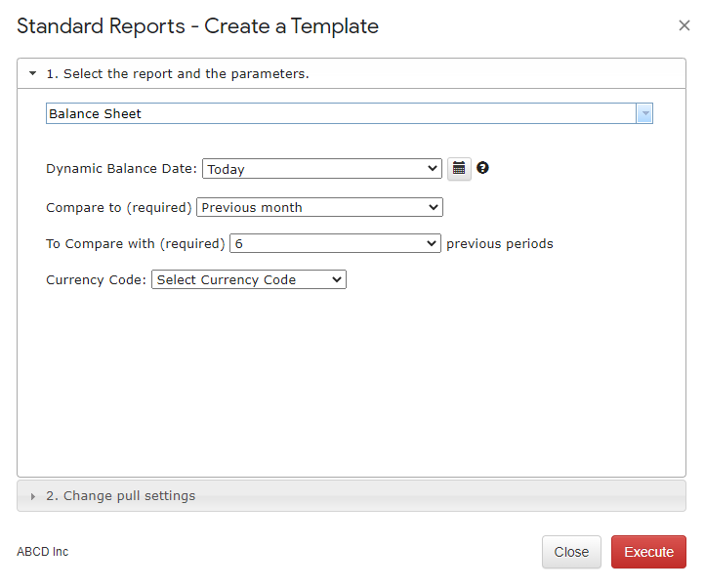Screen dimensions: 705x588
Task: Click the 'previous periods' text
Action: (x=500, y=244)
